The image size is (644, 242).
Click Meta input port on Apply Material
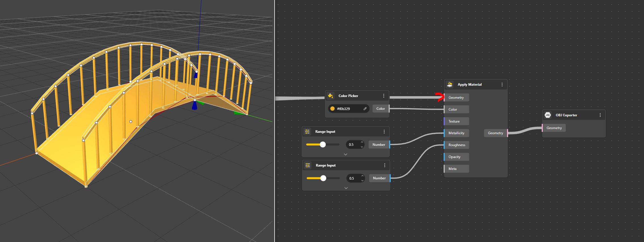click(456, 169)
